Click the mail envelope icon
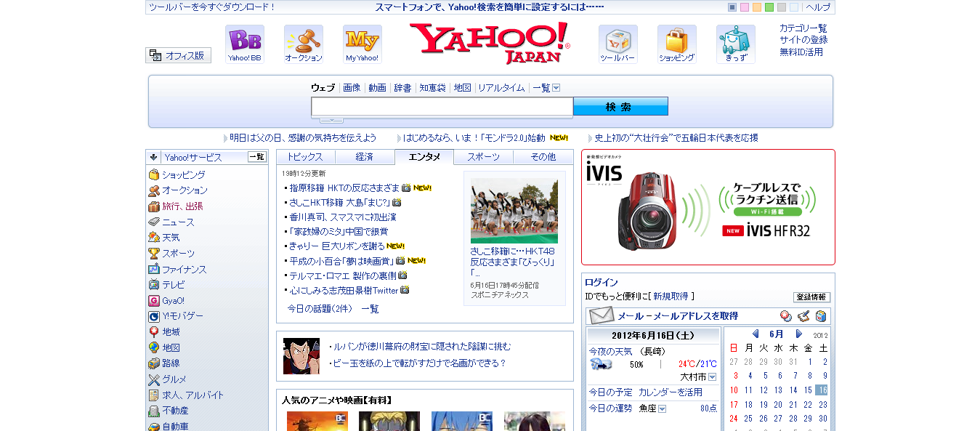 601,315
